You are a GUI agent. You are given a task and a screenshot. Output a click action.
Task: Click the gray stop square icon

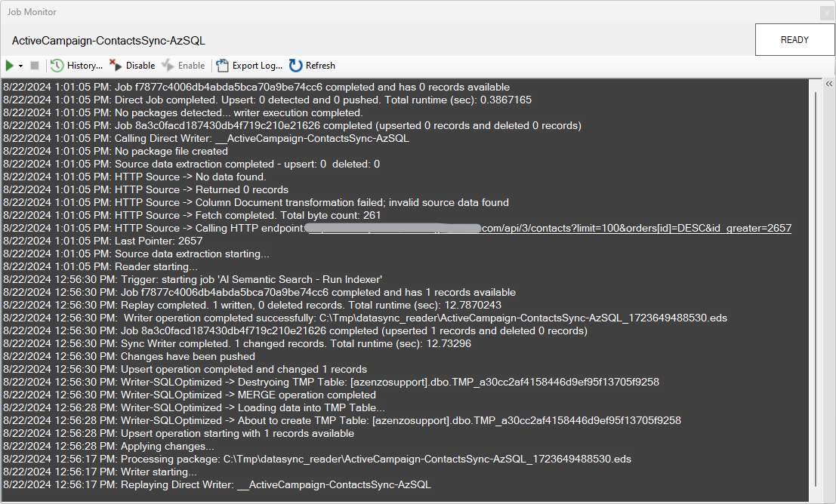[35, 66]
